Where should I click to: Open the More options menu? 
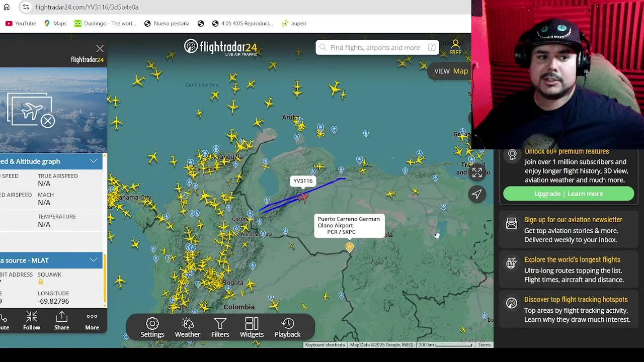click(x=92, y=321)
